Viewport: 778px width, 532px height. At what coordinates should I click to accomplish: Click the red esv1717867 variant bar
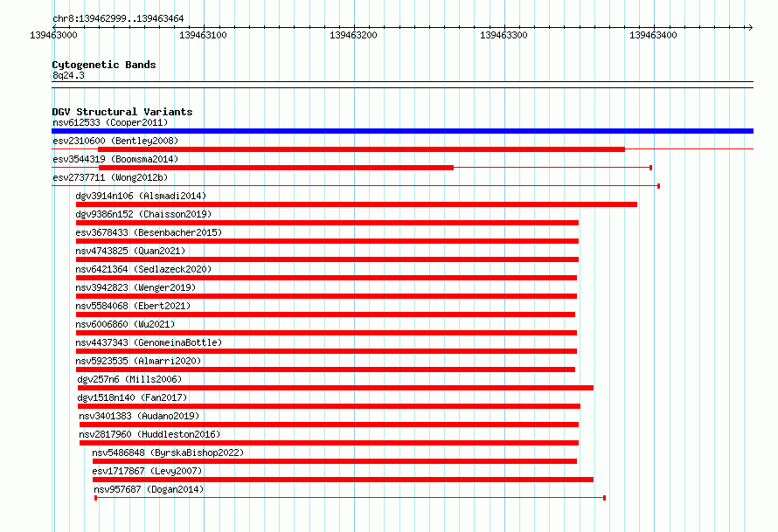coord(343,480)
